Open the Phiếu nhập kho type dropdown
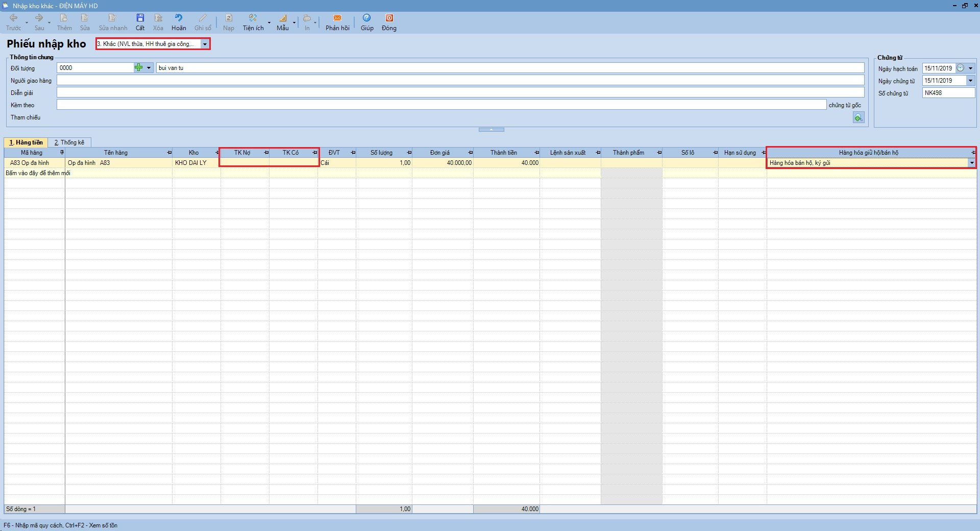Image resolution: width=980 pixels, height=531 pixels. point(205,44)
